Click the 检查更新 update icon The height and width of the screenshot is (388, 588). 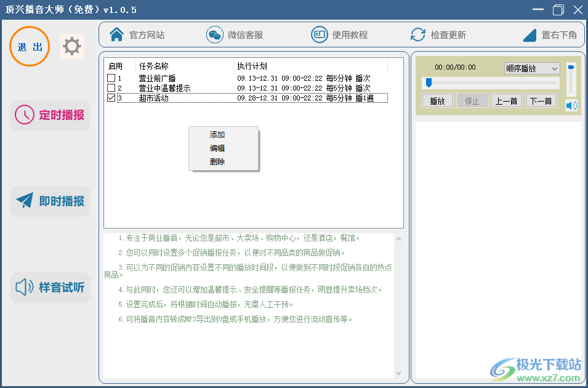point(418,34)
